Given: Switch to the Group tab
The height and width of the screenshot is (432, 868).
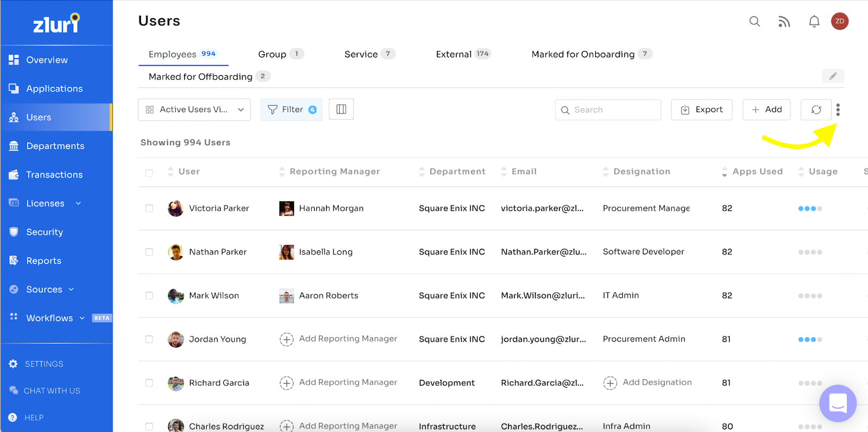Looking at the screenshot, I should pyautogui.click(x=281, y=54).
